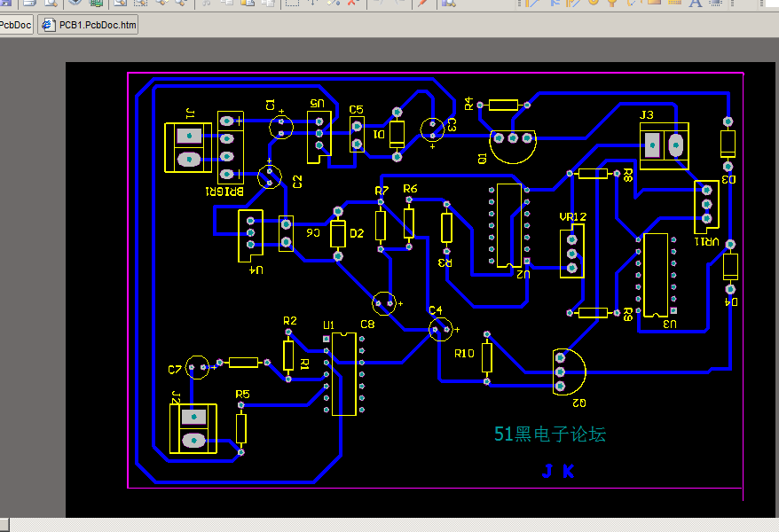Screen dimensions: 779x532
Task: Select capacitor C3 circle footprint
Action: click(x=432, y=129)
